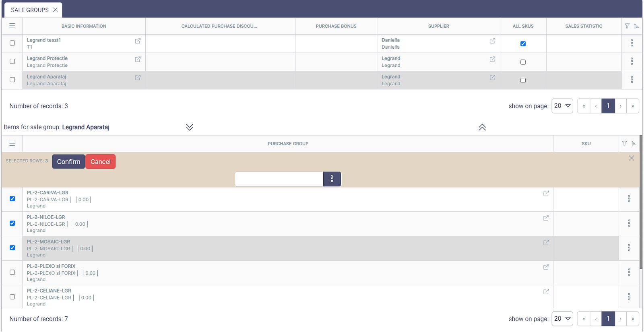Click filter icon in sale groups header

pyautogui.click(x=627, y=26)
